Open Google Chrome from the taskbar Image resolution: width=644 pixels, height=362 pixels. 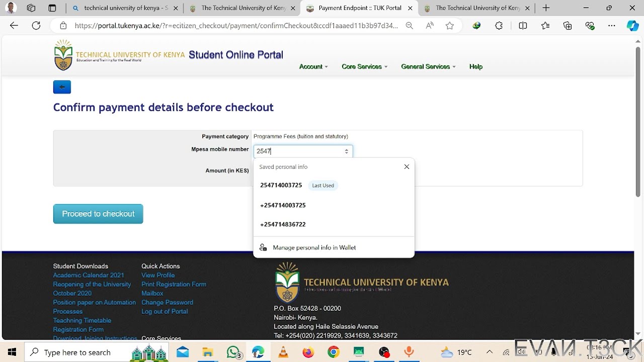click(x=333, y=352)
